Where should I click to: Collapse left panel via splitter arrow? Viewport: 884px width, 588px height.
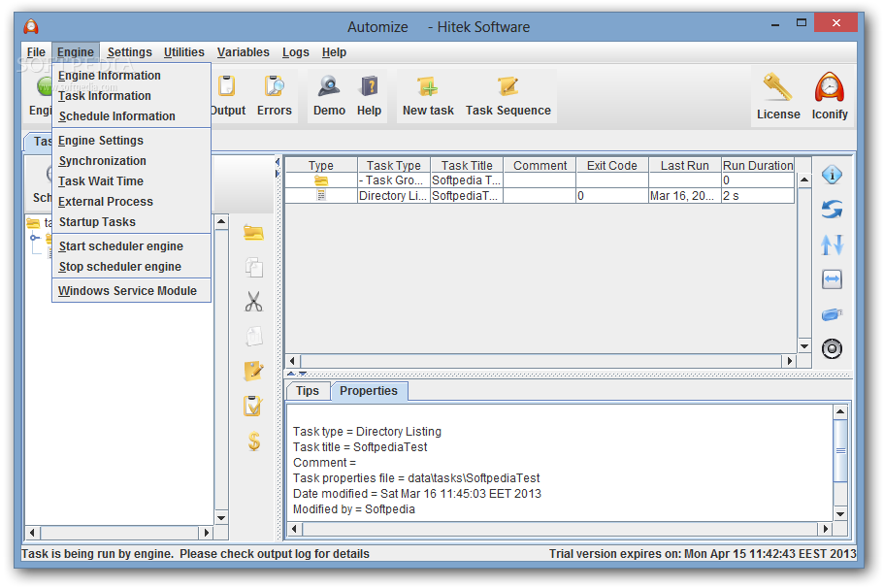pos(277,162)
